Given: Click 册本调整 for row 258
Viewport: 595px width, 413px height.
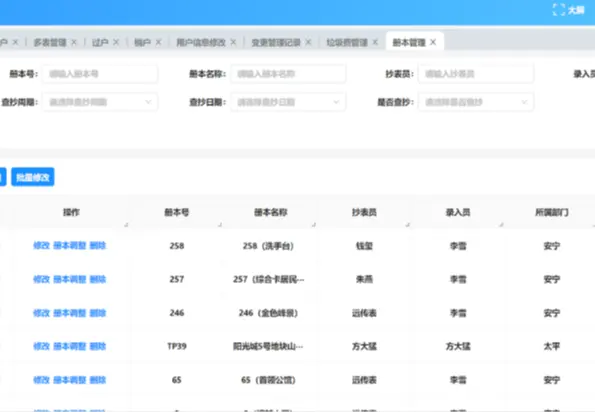Looking at the screenshot, I should [69, 246].
